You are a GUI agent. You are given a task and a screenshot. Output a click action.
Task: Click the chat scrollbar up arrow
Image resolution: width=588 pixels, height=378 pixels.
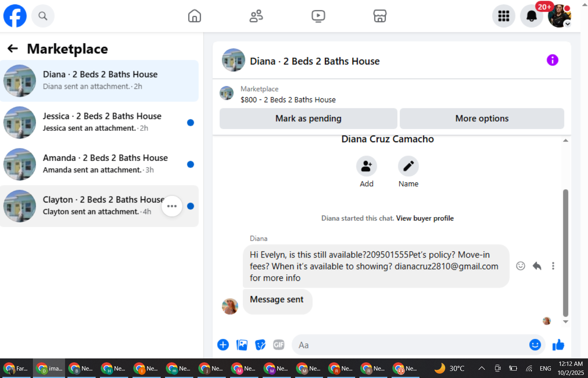(x=566, y=141)
